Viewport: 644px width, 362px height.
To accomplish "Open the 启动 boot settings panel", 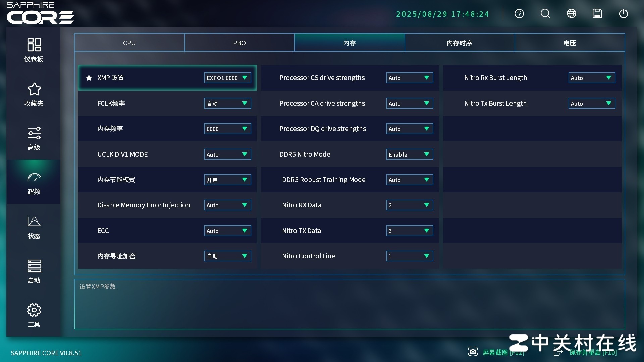I will tap(34, 271).
